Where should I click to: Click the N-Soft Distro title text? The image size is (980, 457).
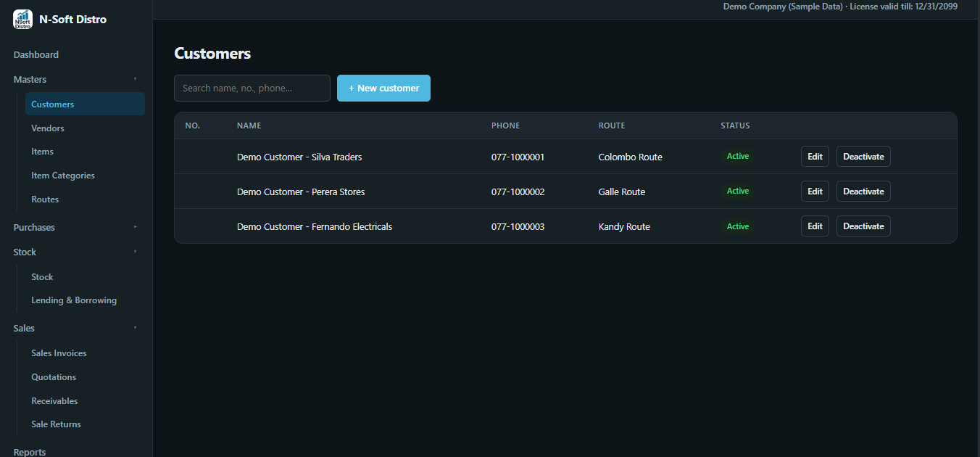tap(72, 20)
